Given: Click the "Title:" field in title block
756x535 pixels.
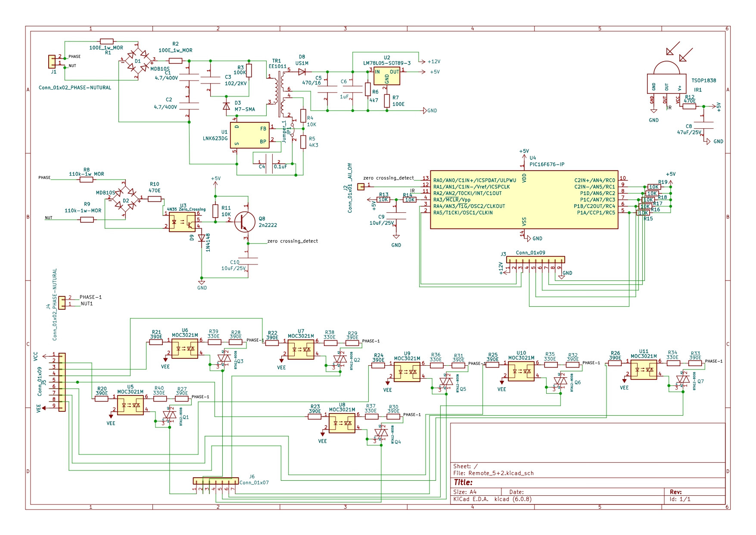Looking at the screenshot, I should coord(463,482).
